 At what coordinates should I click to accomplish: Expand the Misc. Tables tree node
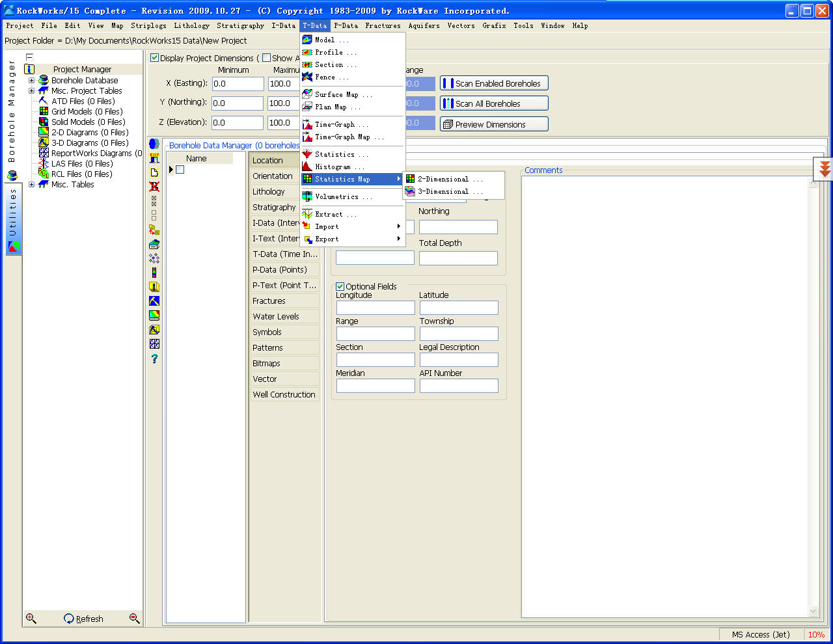(31, 185)
